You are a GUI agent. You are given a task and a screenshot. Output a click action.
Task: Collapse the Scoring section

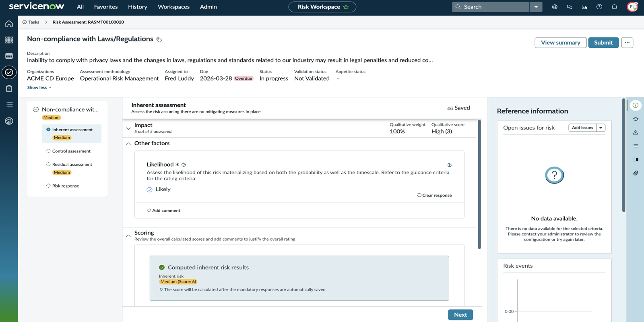click(x=128, y=236)
